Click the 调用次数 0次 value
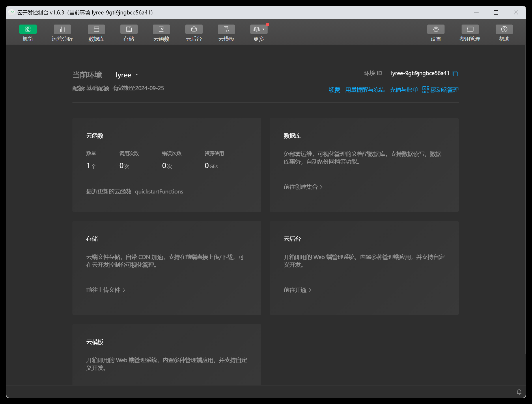 [x=124, y=165]
